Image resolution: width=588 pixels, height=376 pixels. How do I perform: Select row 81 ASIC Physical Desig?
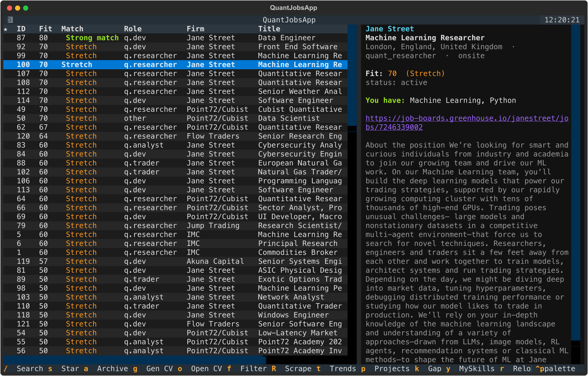pyautogui.click(x=175, y=270)
